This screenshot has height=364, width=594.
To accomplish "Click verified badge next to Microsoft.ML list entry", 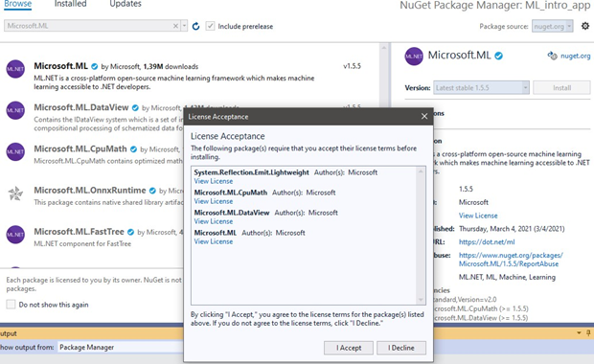I will click(94, 67).
